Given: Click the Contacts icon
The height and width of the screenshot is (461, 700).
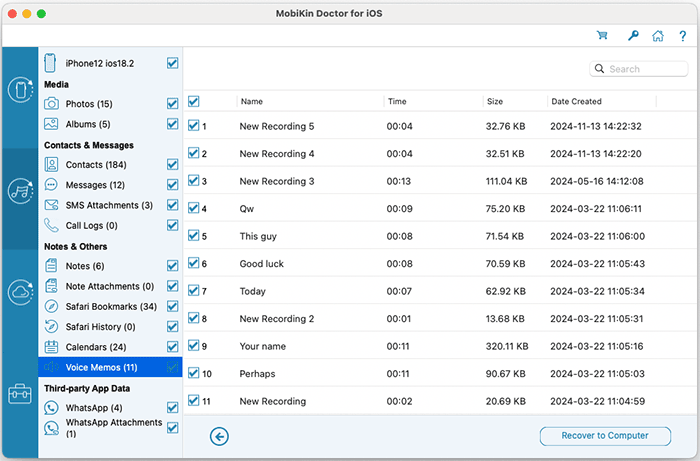Looking at the screenshot, I should 51,164.
